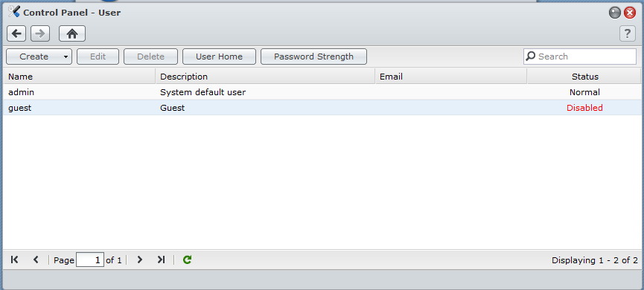This screenshot has height=290, width=644.
Task: Jump to first page of user list
Action: [14, 260]
